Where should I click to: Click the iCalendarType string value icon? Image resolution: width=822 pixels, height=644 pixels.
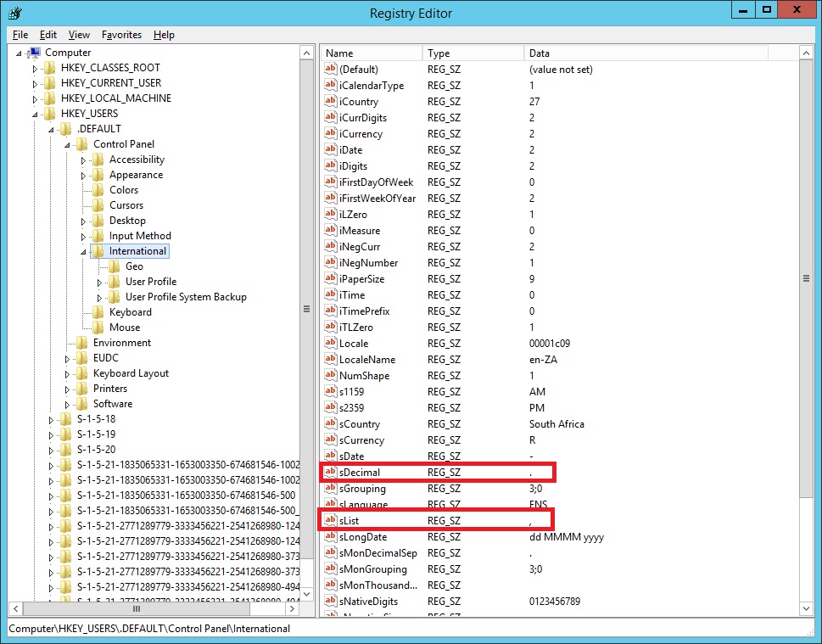click(330, 85)
